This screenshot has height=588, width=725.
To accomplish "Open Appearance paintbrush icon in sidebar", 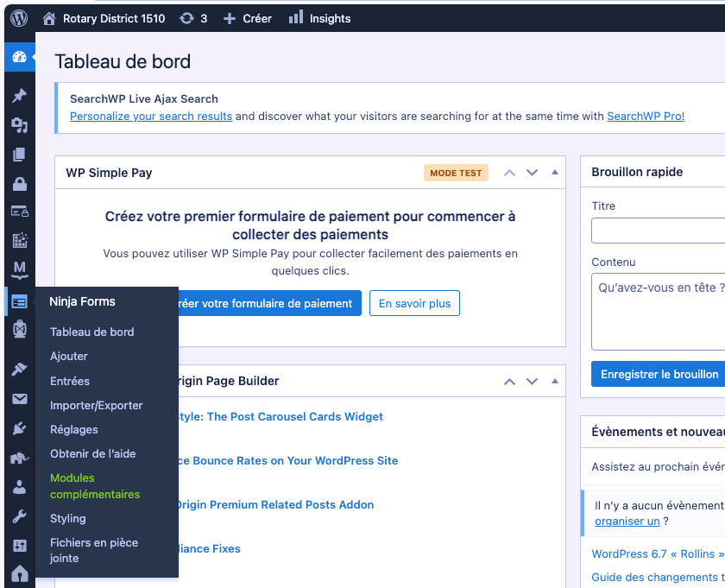I will pos(19,370).
